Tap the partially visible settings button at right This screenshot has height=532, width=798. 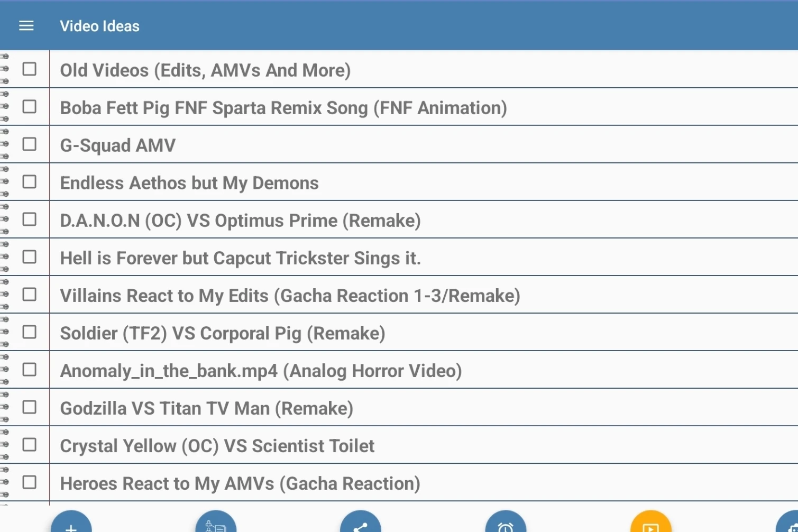[x=790, y=525]
